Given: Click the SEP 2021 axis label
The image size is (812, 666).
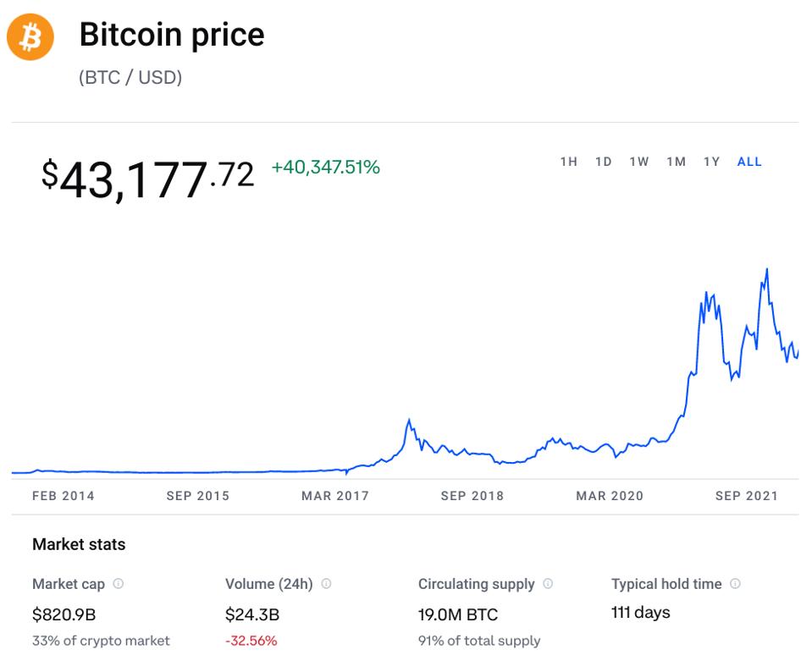Looking at the screenshot, I should click(x=746, y=496).
